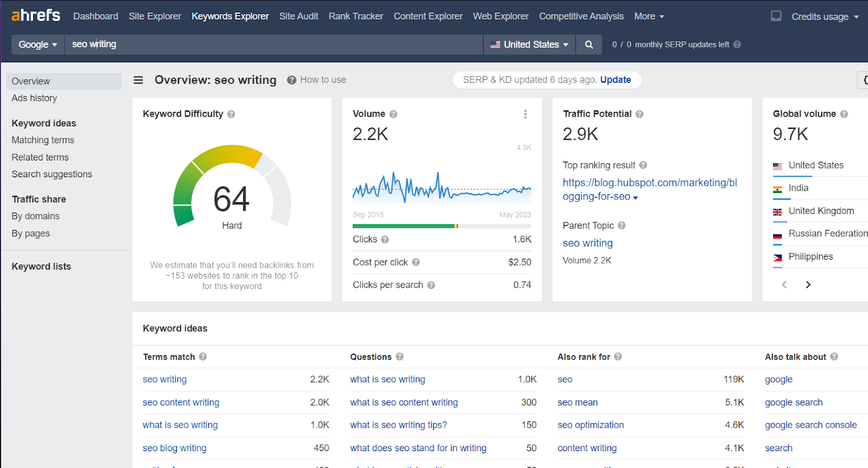Open 'content writing' also rank keyword
This screenshot has height=468, width=868.
tap(587, 448)
